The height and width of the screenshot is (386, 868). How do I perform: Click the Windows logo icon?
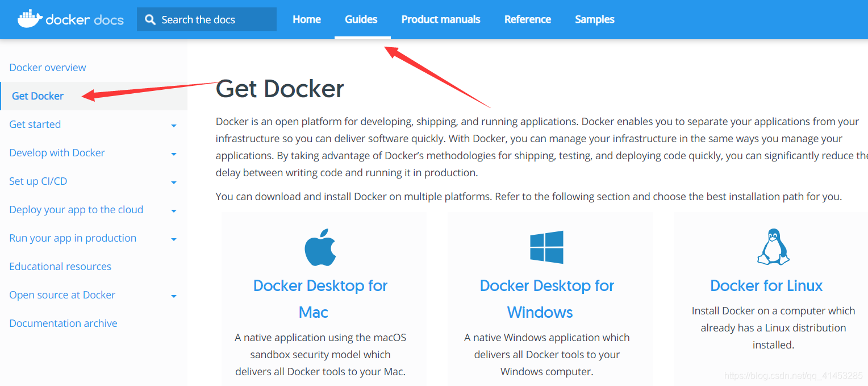pyautogui.click(x=546, y=247)
